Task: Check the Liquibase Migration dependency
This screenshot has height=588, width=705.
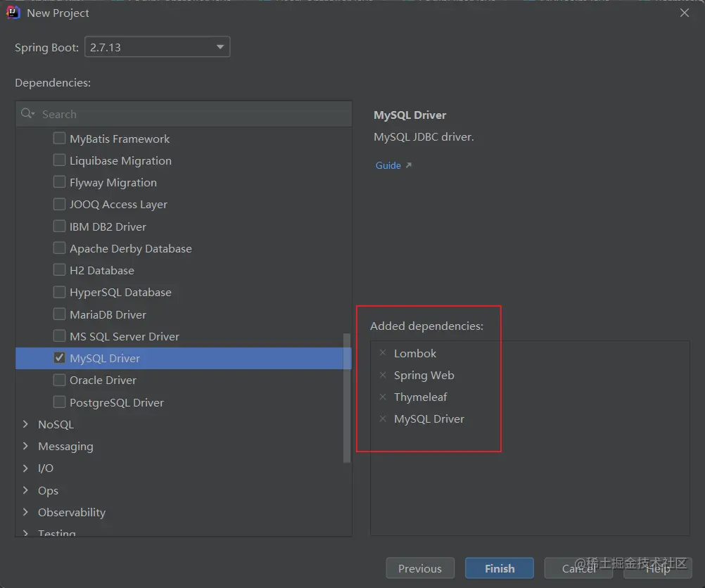Action: pos(59,160)
